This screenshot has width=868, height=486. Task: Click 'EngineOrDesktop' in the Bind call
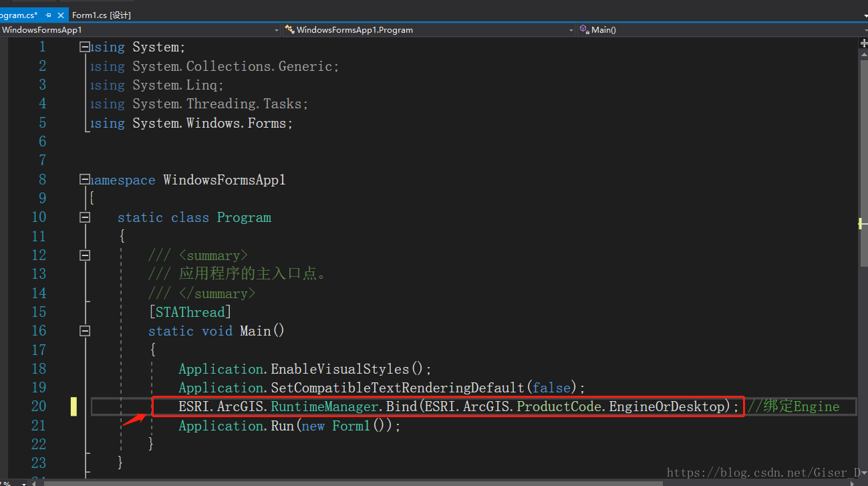pyautogui.click(x=666, y=406)
